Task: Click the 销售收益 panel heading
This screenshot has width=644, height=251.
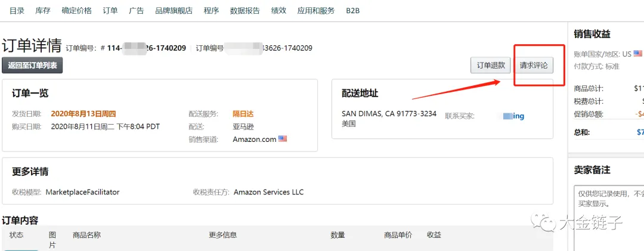Action: tap(592, 34)
